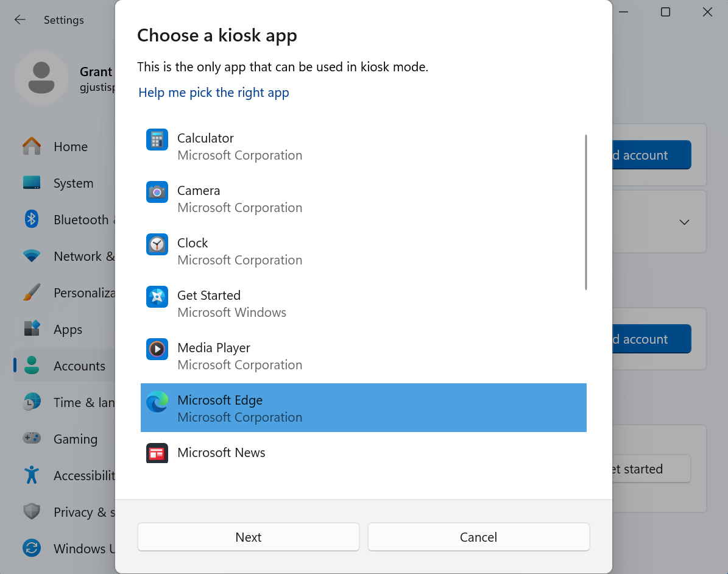Image resolution: width=728 pixels, height=574 pixels.
Task: Click the Apps icon in sidebar
Action: [32, 329]
